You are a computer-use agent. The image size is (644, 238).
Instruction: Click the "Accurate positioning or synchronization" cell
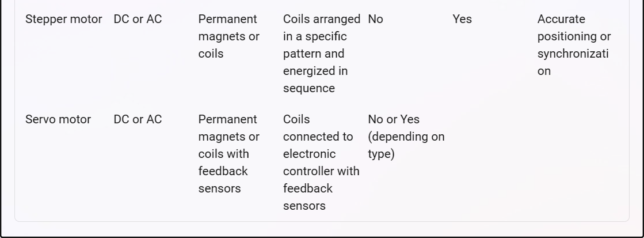click(574, 45)
